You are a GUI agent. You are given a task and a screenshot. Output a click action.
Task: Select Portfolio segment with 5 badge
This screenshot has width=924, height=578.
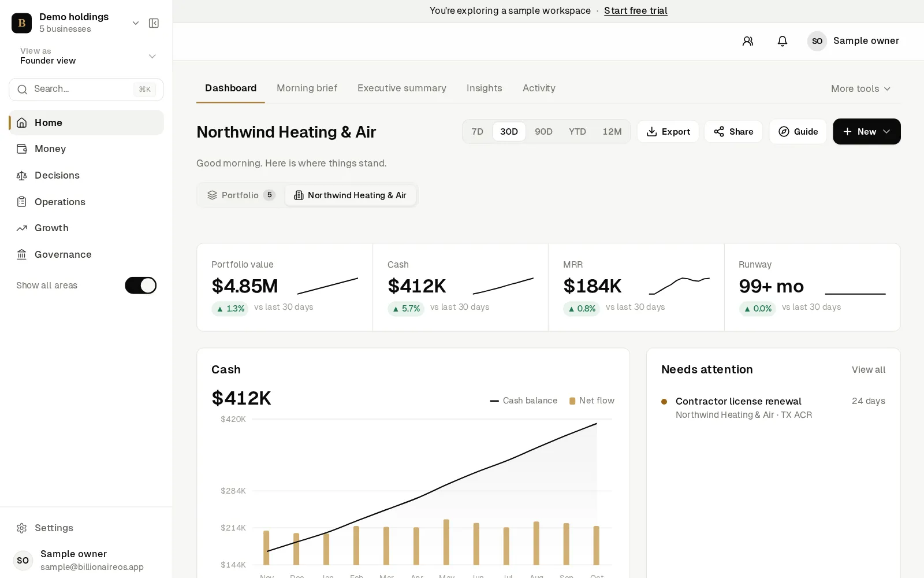pyautogui.click(x=241, y=195)
